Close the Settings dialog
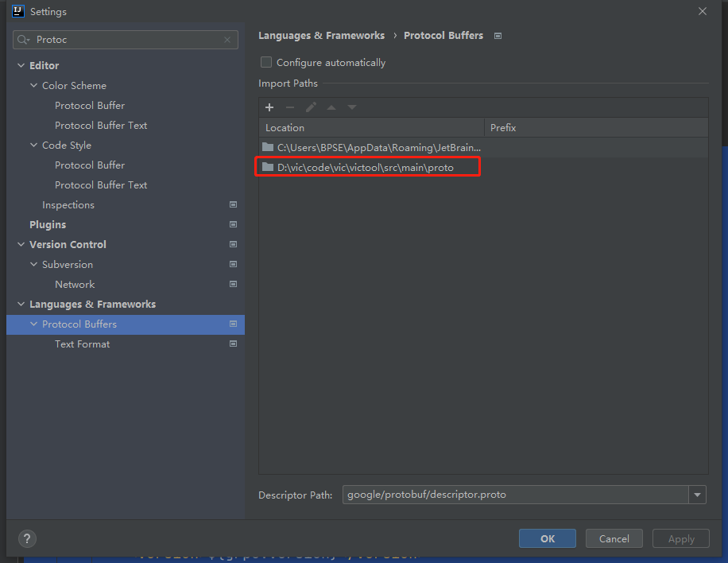 (x=703, y=11)
